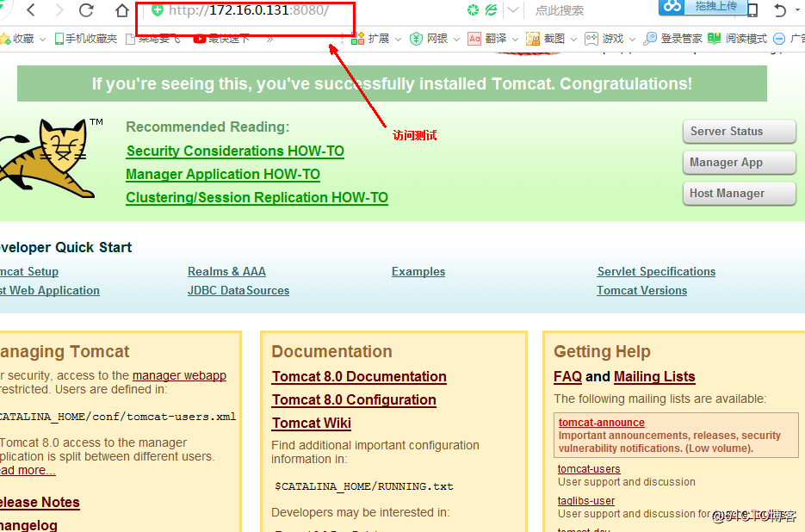Open the manager webapp link
This screenshot has height=532, width=805.
[179, 375]
